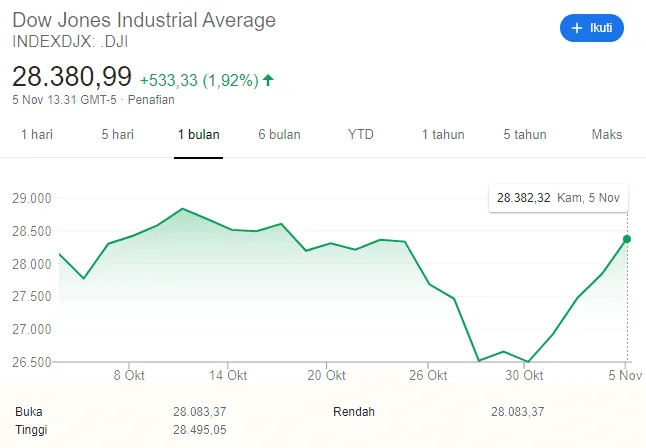Click the 8 Okt axis label
The width and height of the screenshot is (646, 448).
[x=131, y=376]
